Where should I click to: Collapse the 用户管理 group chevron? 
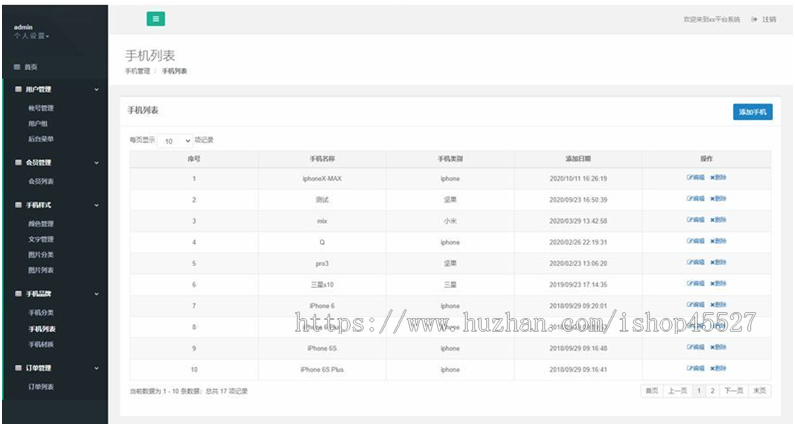pyautogui.click(x=96, y=90)
